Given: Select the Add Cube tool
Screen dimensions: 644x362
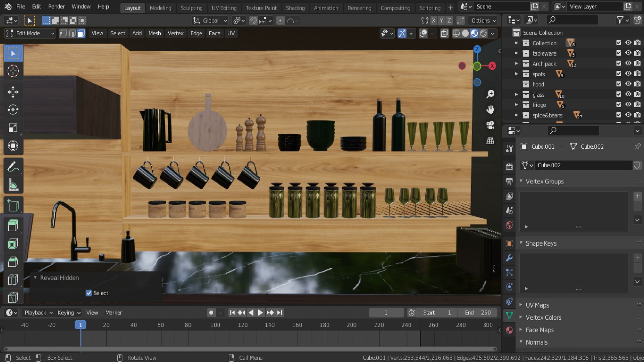Looking at the screenshot, I should [x=13, y=205].
